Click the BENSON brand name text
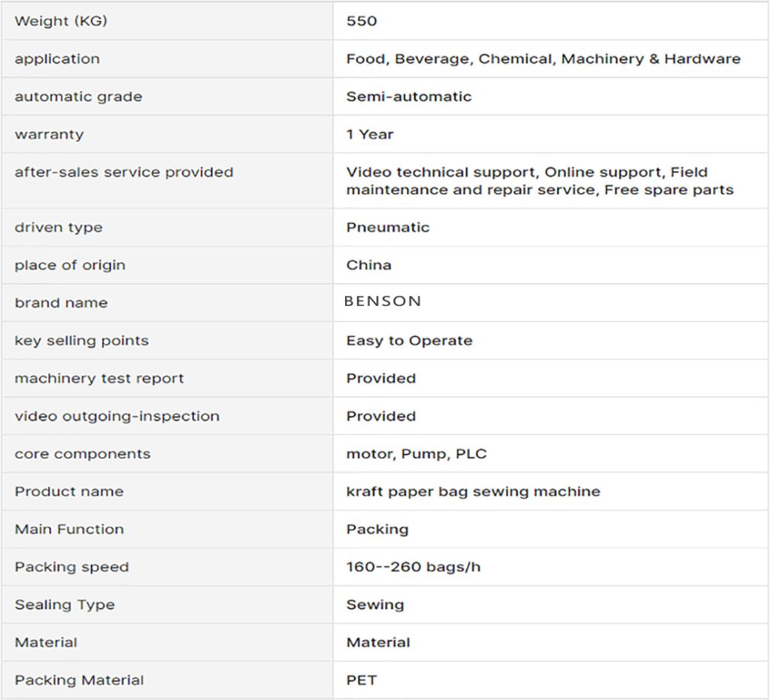Viewport: 770px width, 700px height. pyautogui.click(x=383, y=302)
